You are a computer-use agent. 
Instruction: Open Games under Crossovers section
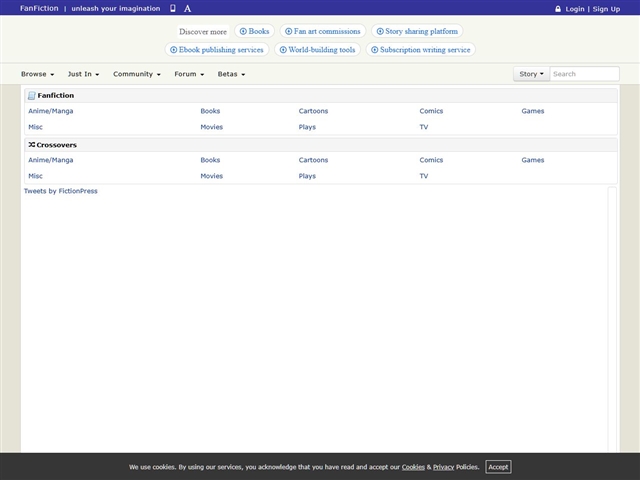click(x=533, y=160)
